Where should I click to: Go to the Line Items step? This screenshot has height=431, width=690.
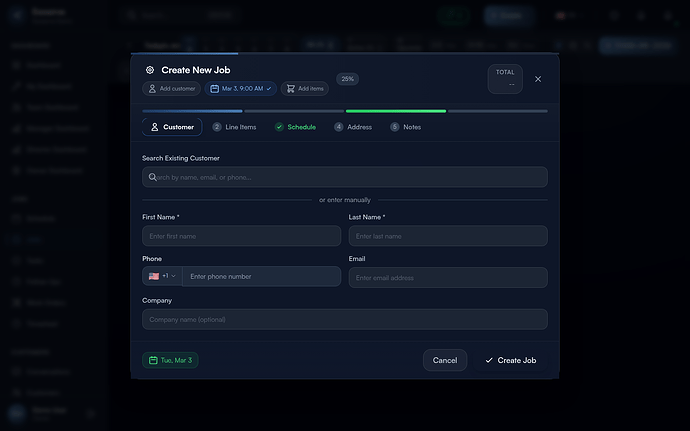(x=234, y=127)
